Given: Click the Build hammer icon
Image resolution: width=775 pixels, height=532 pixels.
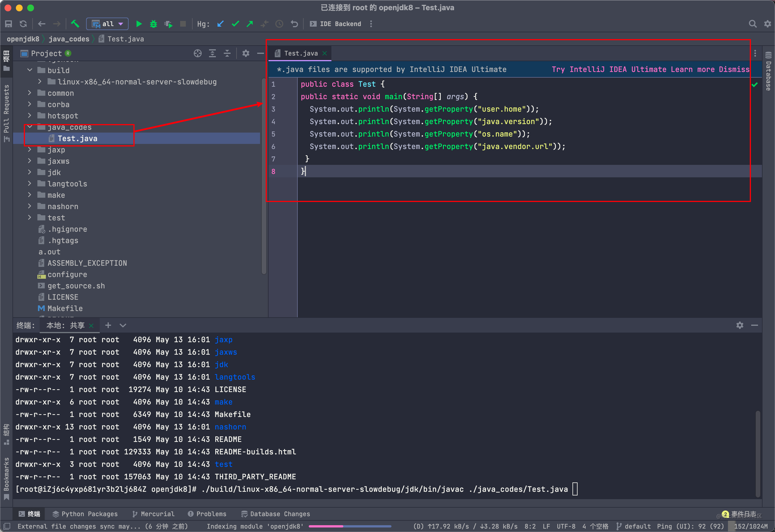Looking at the screenshot, I should coord(75,24).
